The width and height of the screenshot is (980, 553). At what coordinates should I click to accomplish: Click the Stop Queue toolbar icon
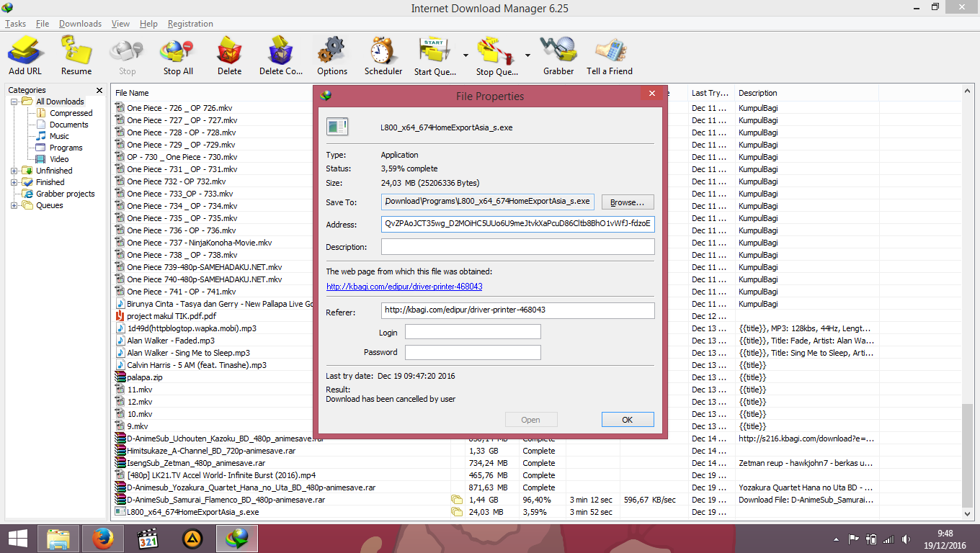pyautogui.click(x=496, y=50)
